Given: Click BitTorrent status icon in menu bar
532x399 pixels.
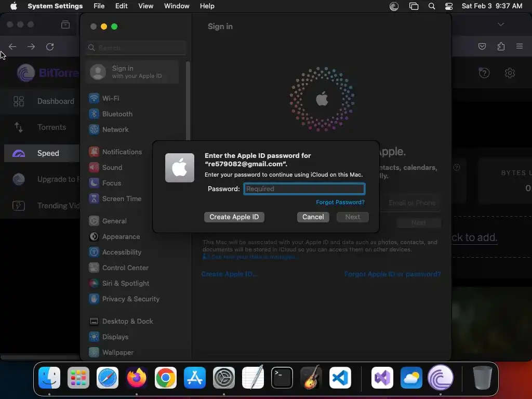Looking at the screenshot, I should click(394, 6).
